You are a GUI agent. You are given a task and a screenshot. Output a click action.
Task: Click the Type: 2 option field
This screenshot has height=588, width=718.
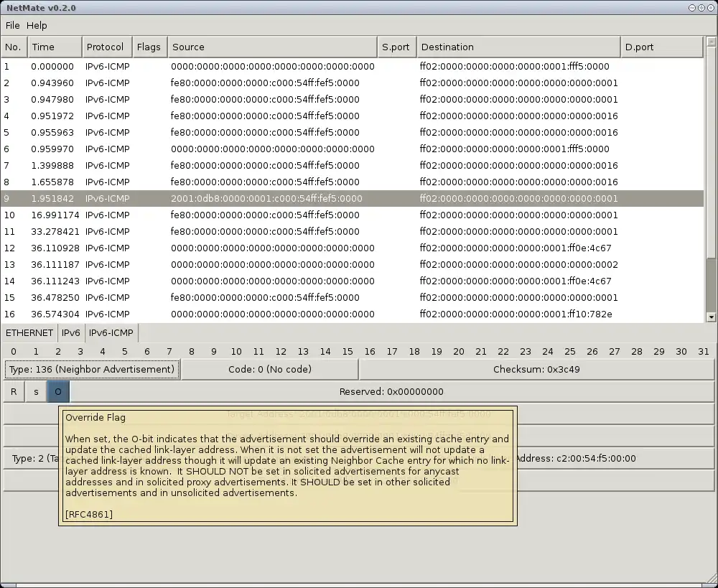pyautogui.click(x=31, y=458)
